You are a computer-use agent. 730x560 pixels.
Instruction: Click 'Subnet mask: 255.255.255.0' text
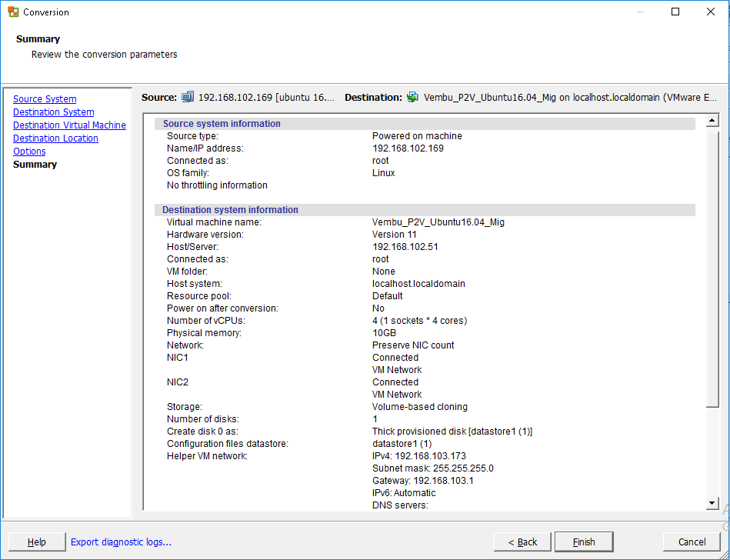pyautogui.click(x=433, y=468)
